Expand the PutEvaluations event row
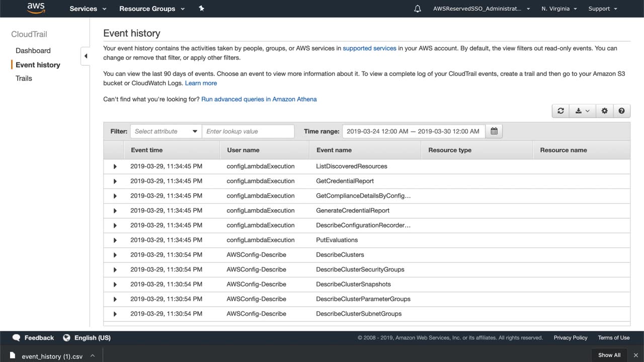The image size is (644, 362). point(115,240)
